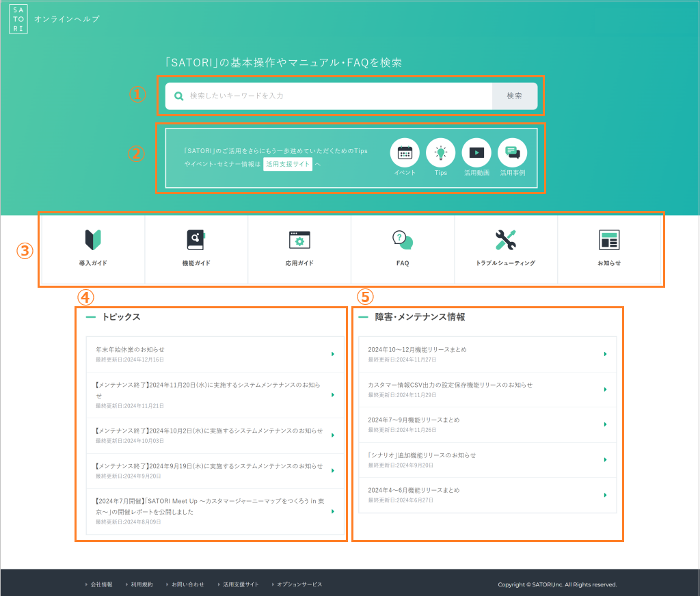Image resolution: width=700 pixels, height=596 pixels.
Task: Click the arrow for 2024年10〜12月機能リリースまとめ
Action: pos(605,354)
